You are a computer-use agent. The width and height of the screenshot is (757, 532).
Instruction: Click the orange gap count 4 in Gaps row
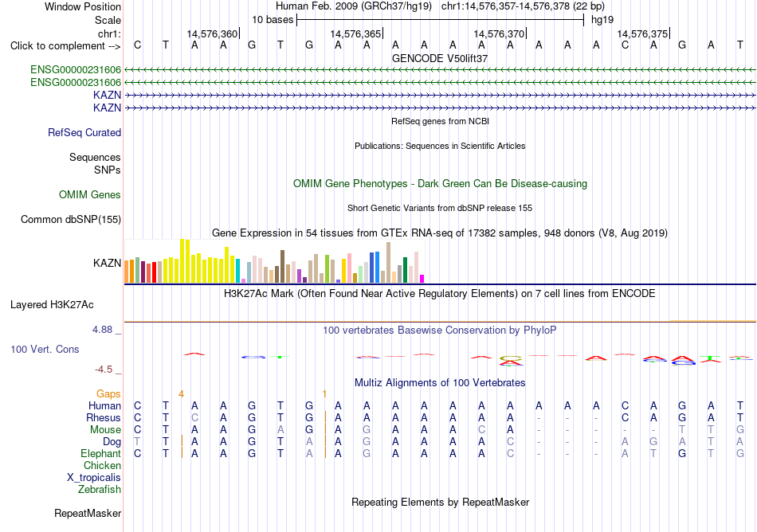click(x=181, y=394)
